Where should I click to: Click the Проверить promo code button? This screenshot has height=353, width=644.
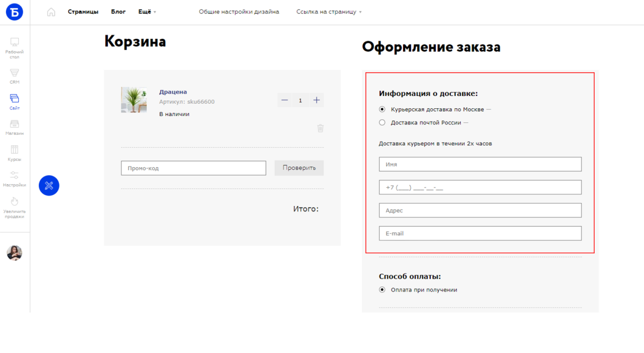tap(299, 168)
